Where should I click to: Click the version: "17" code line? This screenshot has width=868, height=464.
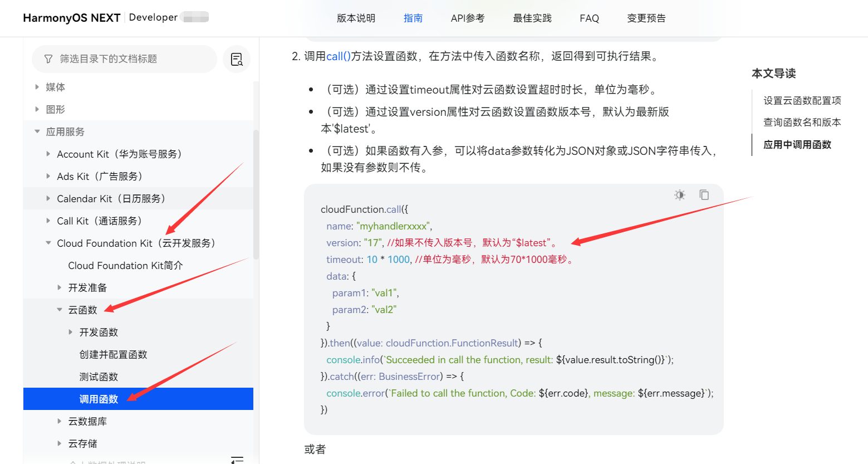pyautogui.click(x=443, y=243)
